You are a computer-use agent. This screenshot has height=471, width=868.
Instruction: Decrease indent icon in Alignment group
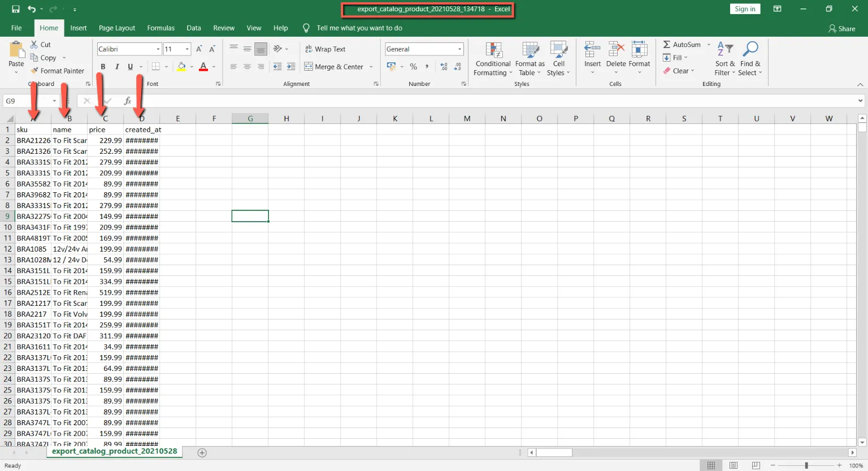tap(277, 67)
